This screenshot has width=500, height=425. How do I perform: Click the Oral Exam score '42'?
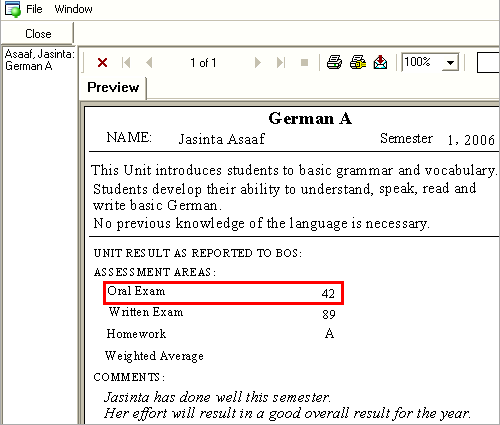[x=328, y=293]
